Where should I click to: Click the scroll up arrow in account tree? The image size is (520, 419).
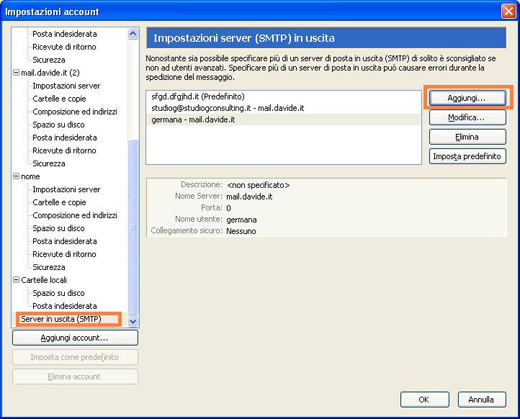[133, 34]
